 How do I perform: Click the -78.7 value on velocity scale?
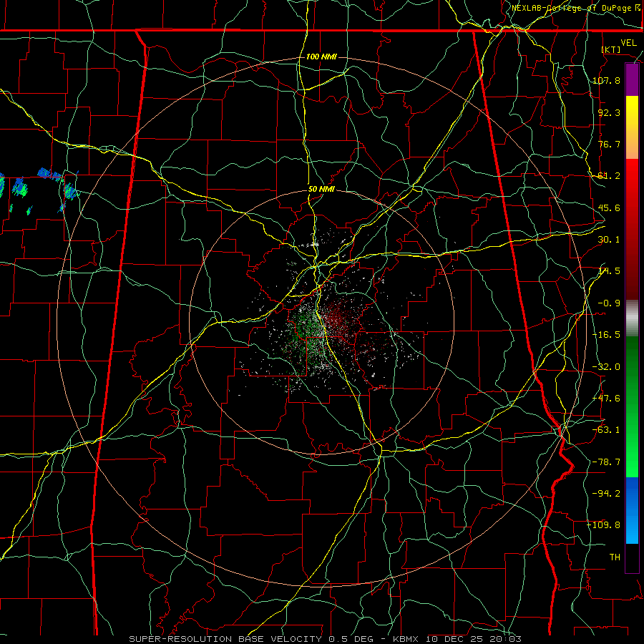point(607,462)
